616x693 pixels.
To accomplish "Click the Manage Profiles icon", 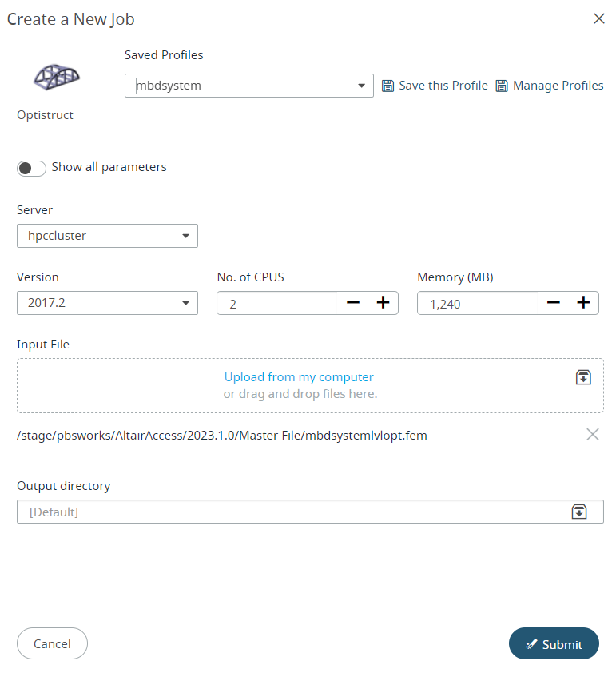I will [502, 86].
